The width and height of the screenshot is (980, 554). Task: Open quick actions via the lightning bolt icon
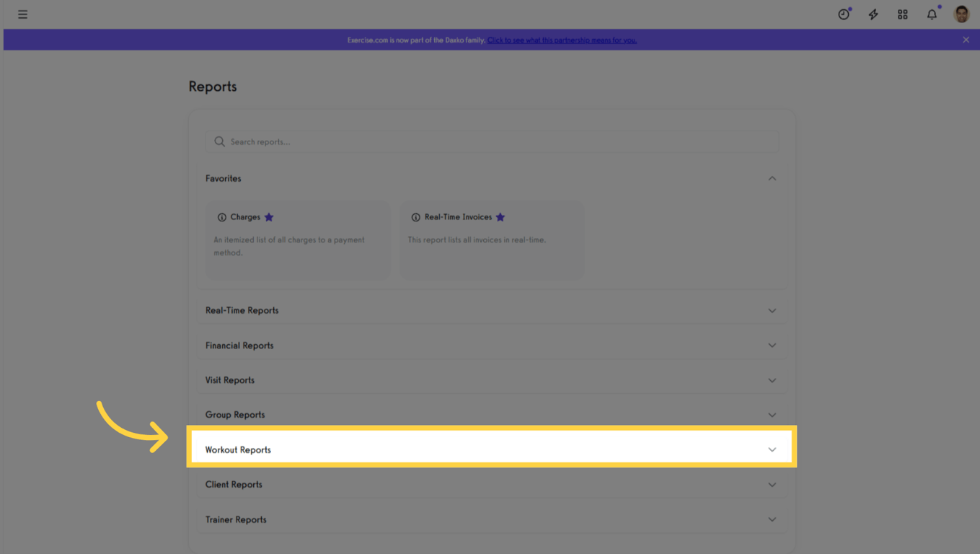pos(873,14)
